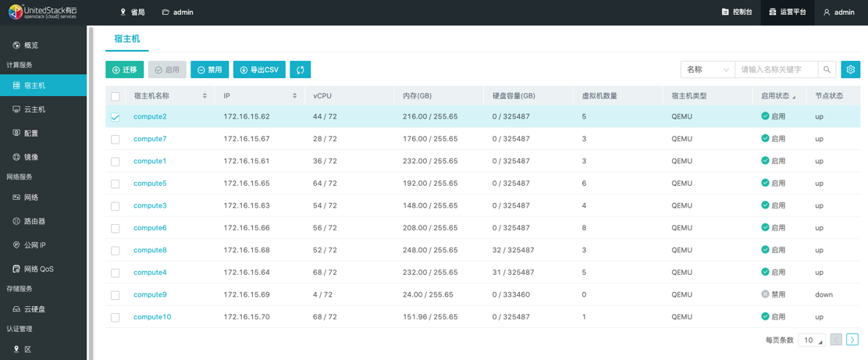Check the compute1 row checkbox
868x360 pixels.
click(116, 161)
